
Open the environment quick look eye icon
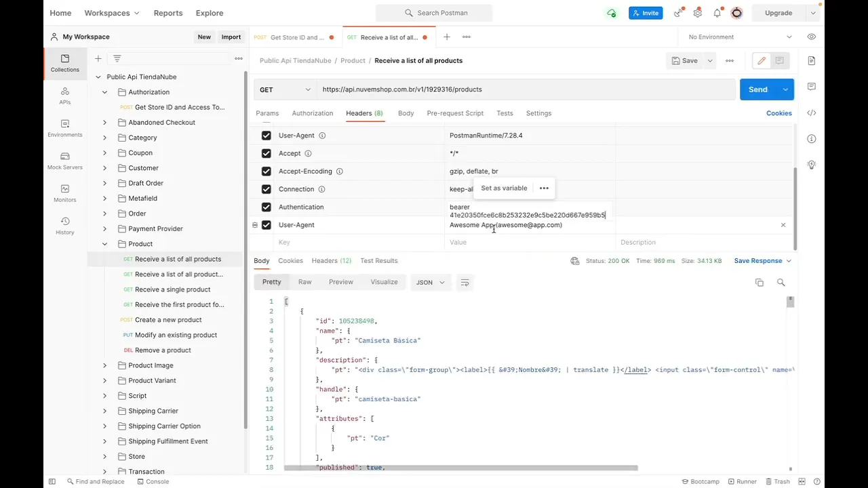(x=812, y=37)
